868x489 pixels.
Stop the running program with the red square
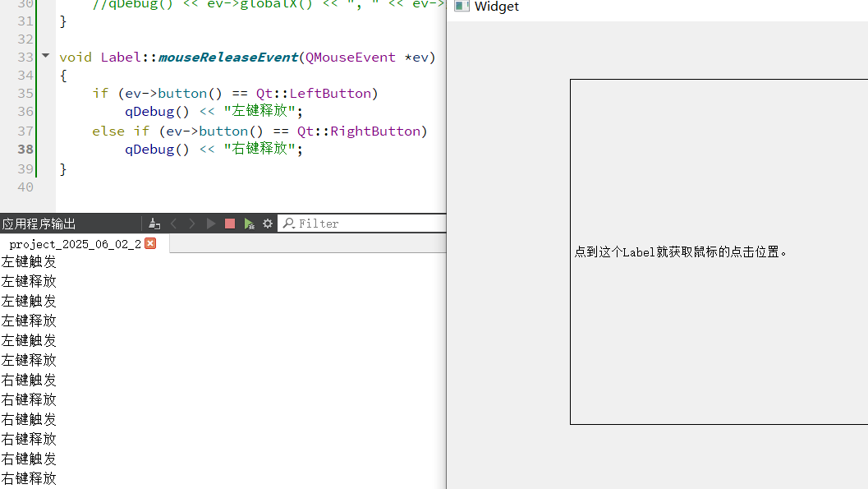pos(230,224)
